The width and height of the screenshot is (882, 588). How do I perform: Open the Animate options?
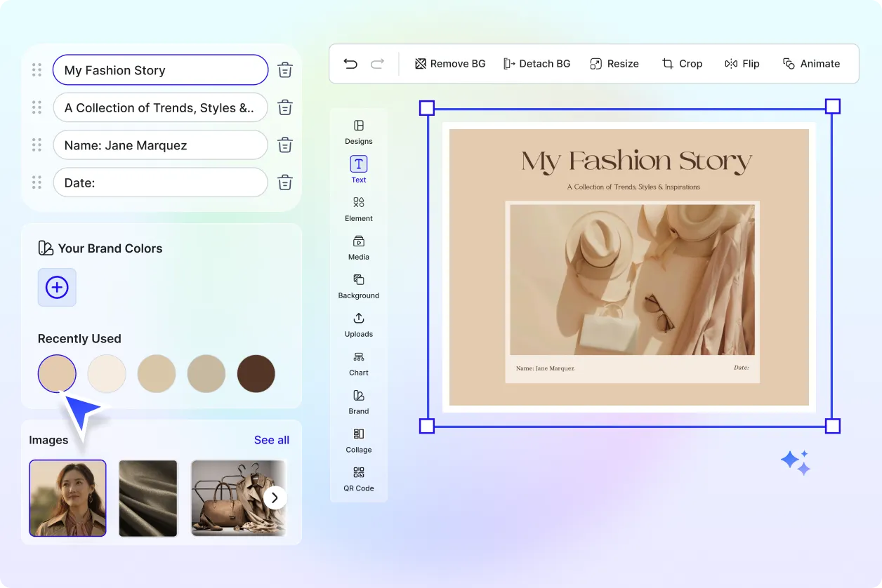coord(812,63)
